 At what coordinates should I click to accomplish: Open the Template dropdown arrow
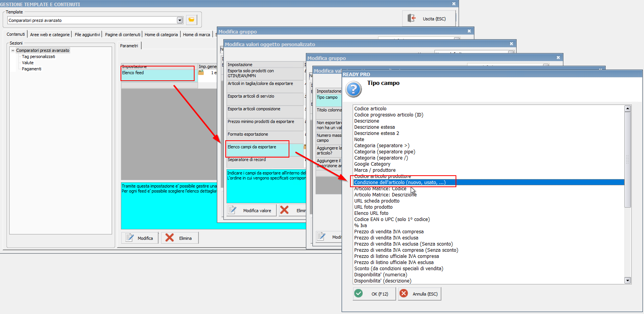[180, 20]
